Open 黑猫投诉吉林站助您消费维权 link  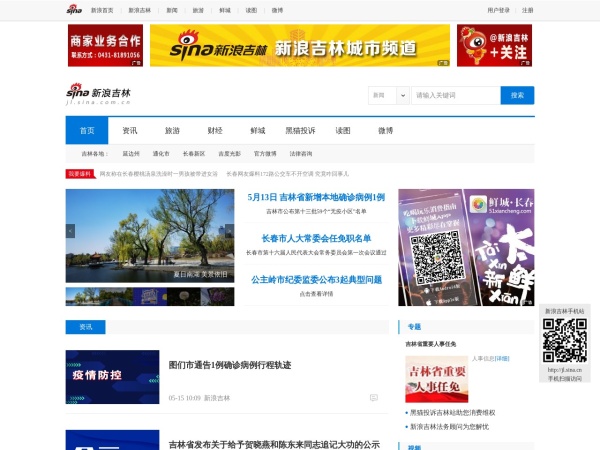453,413
